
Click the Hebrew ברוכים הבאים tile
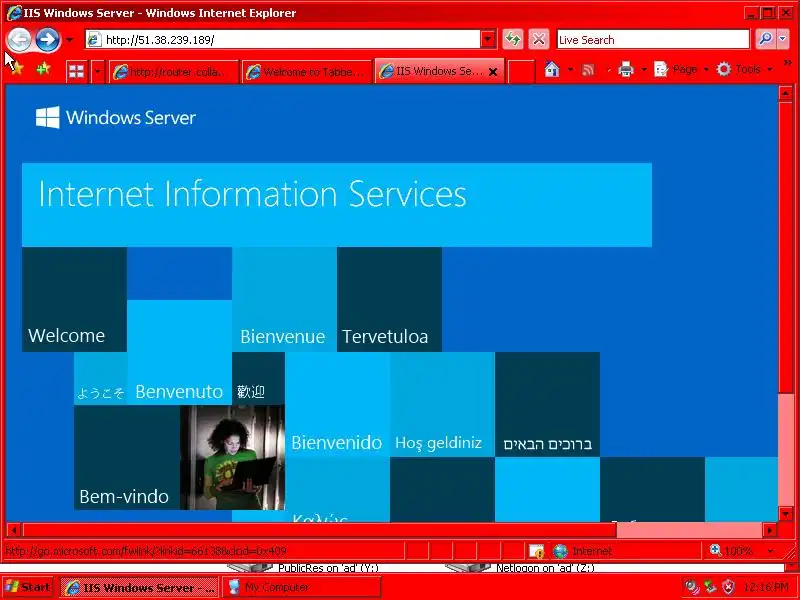547,404
